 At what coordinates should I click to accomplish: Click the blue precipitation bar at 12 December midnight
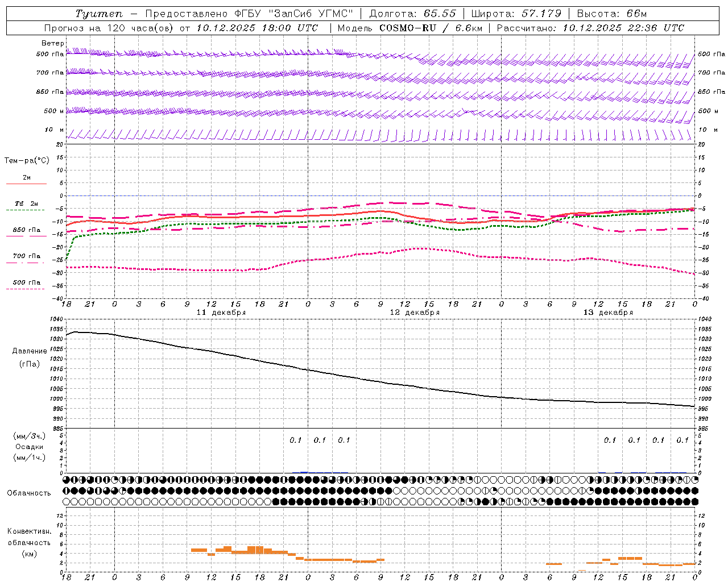(x=304, y=472)
